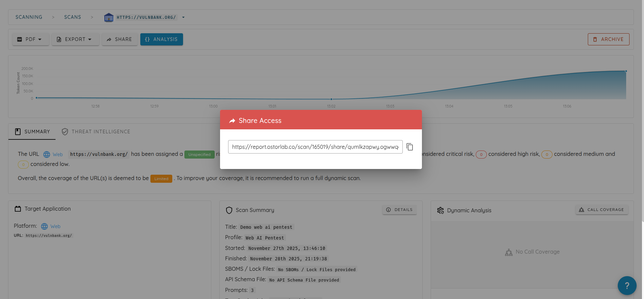Viewport: 644px width, 299px height.
Task: Switch to the Summary tab
Action: (x=32, y=132)
